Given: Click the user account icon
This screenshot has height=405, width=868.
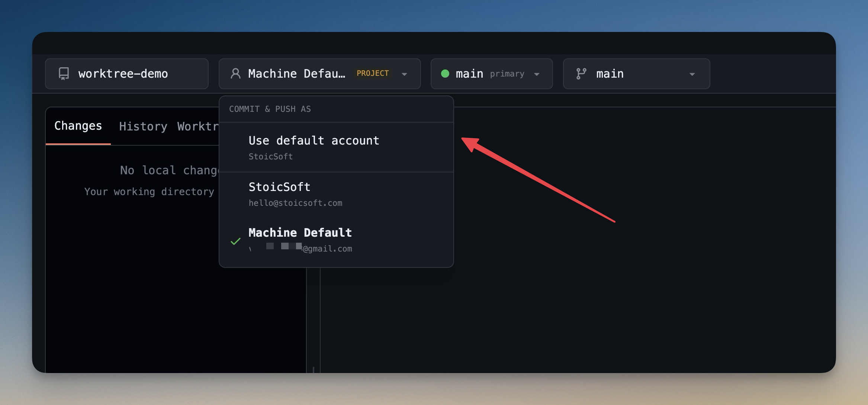Looking at the screenshot, I should point(235,74).
